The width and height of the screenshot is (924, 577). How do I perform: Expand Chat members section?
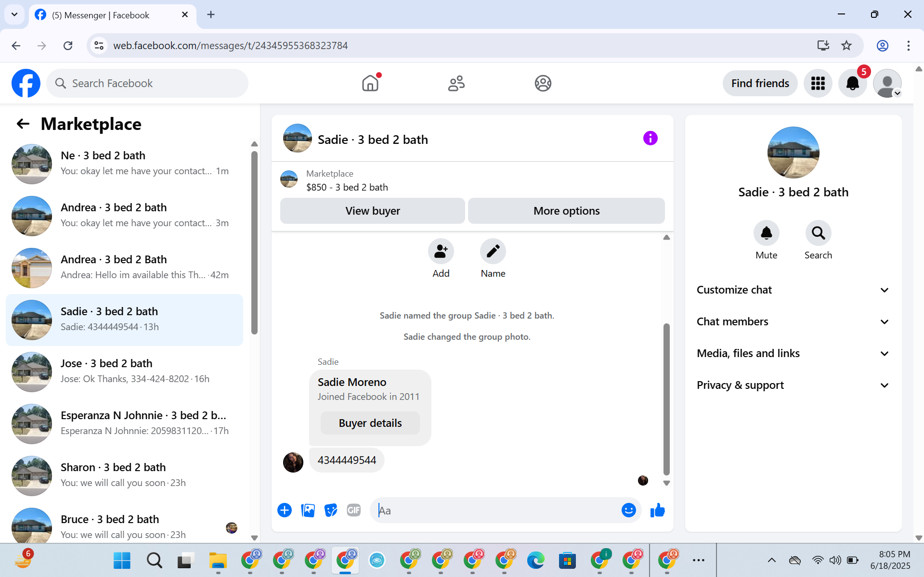(793, 321)
